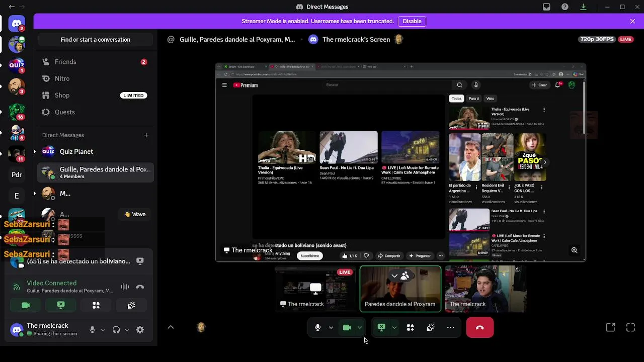Enter full screen mode

click(x=630, y=327)
